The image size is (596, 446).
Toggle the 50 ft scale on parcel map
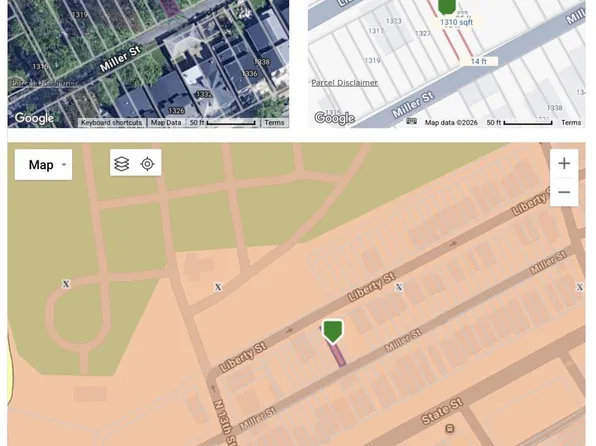click(519, 122)
